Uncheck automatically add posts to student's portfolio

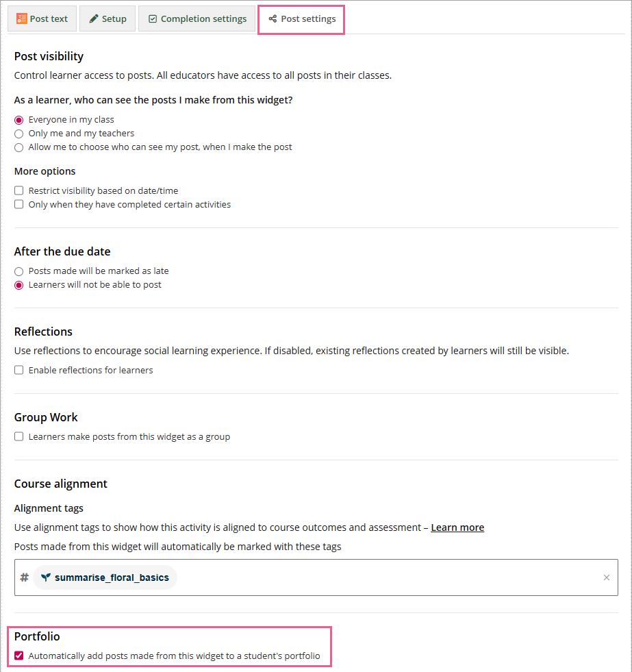(x=19, y=656)
